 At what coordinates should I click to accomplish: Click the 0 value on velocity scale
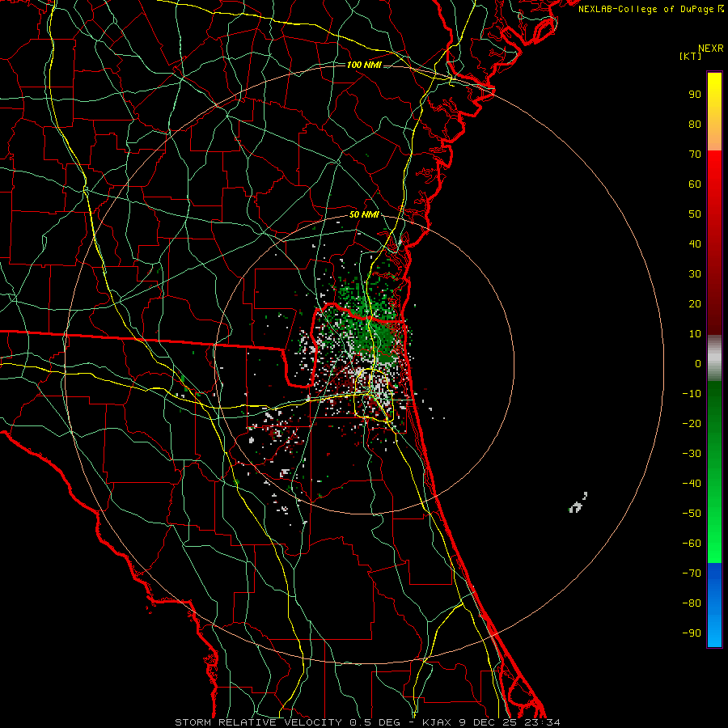[698, 364]
